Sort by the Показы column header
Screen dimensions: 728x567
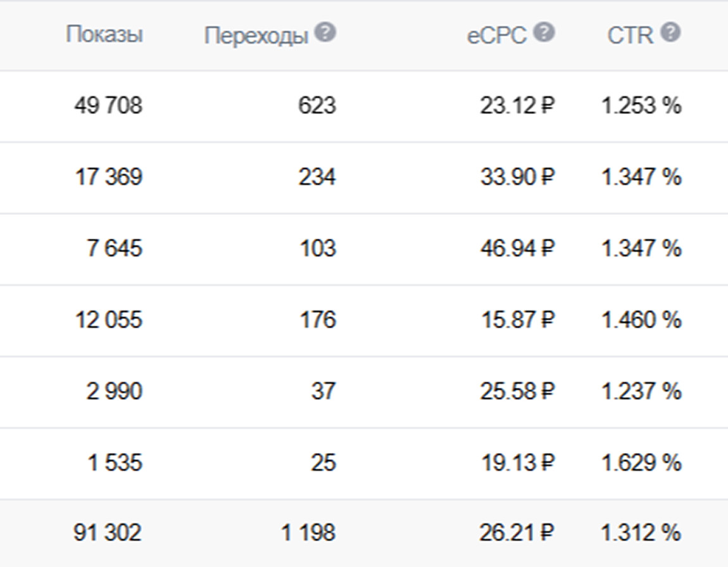[104, 35]
